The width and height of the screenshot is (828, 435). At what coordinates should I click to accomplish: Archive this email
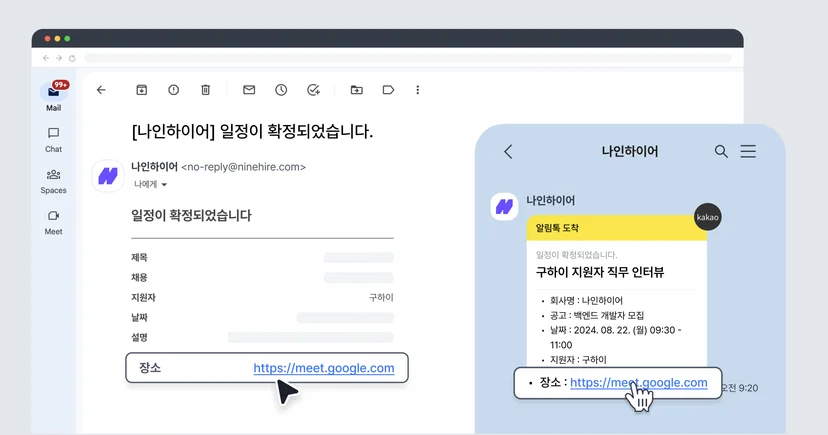point(142,90)
